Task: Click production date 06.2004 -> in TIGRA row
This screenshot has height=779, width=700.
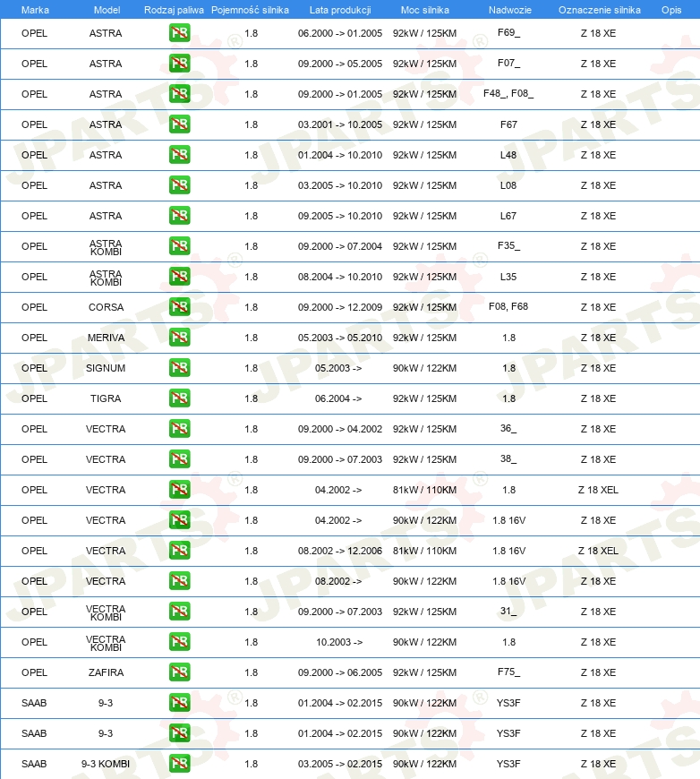Action: [338, 398]
